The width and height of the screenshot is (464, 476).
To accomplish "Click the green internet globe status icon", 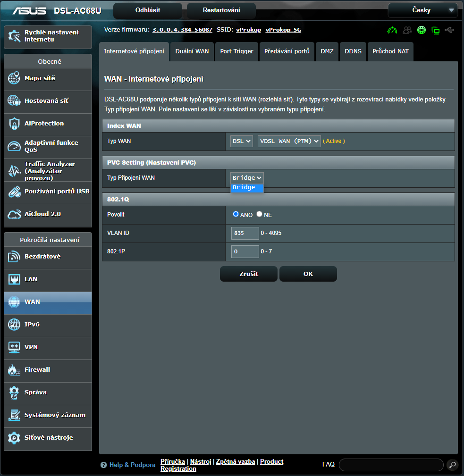I will (422, 30).
